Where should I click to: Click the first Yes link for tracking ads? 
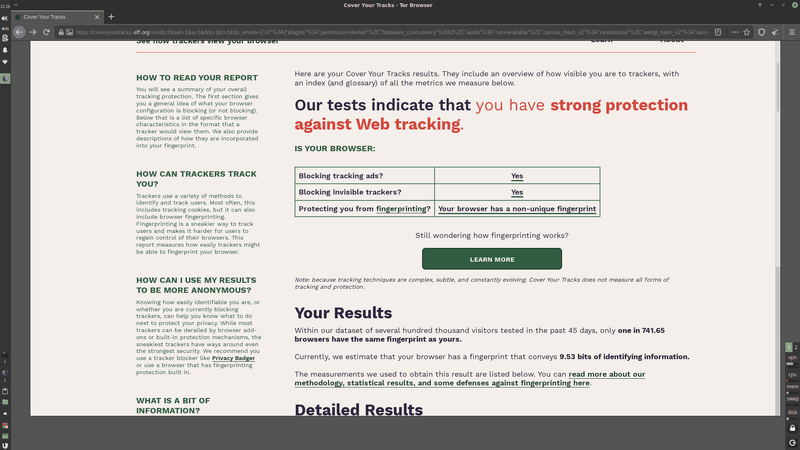tap(517, 176)
